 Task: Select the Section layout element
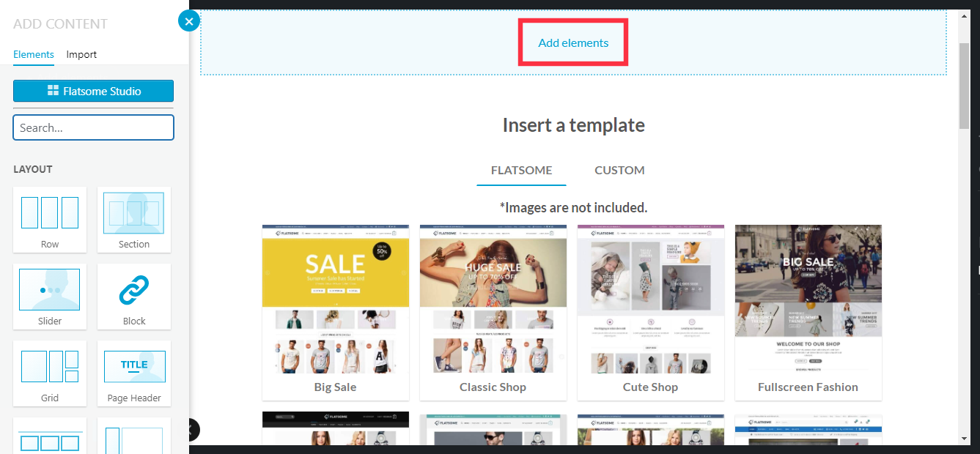(x=134, y=220)
